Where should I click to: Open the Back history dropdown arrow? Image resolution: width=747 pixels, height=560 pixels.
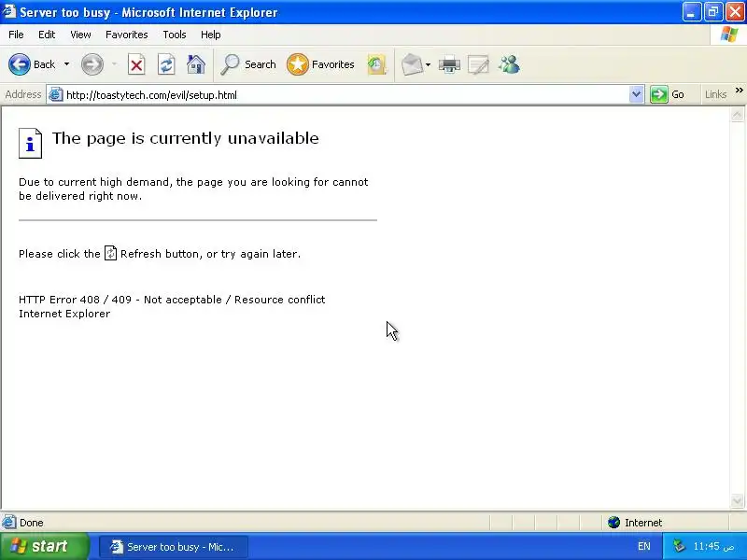coord(66,64)
